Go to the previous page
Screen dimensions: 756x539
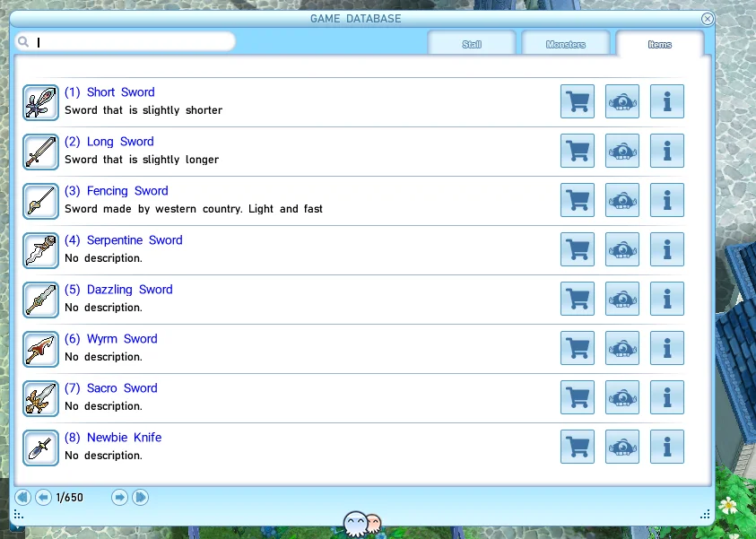coord(43,497)
